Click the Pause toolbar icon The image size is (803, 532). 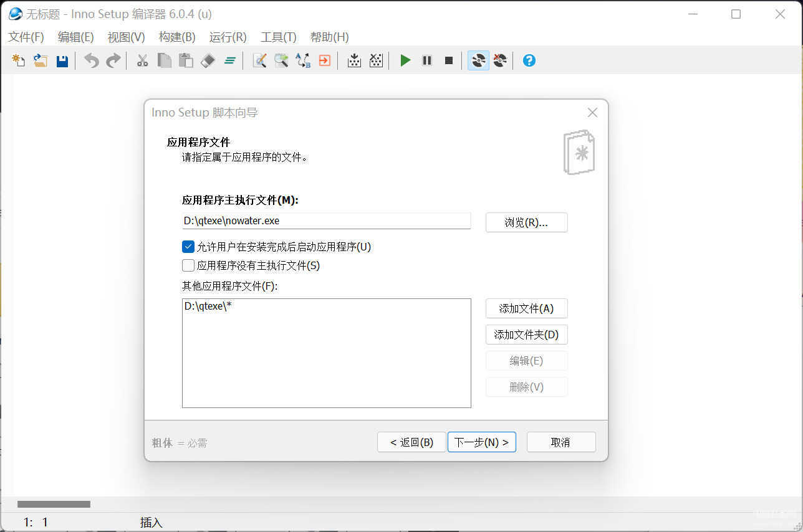click(x=427, y=60)
